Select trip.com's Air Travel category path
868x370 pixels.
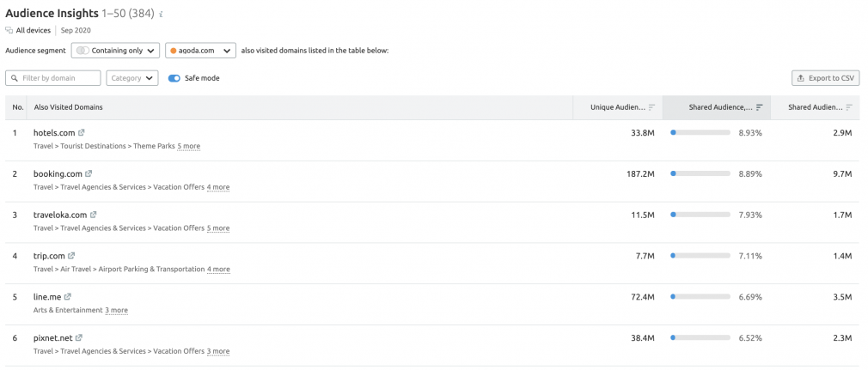(x=119, y=270)
